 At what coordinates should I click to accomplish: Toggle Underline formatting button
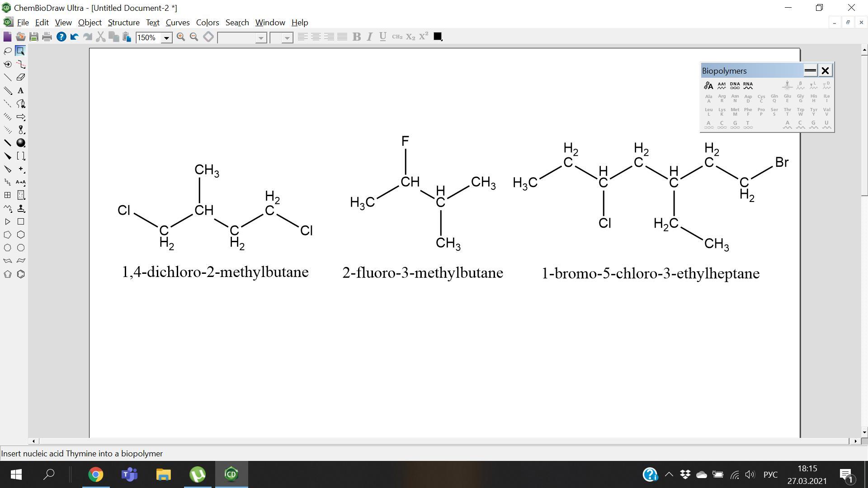[382, 37]
